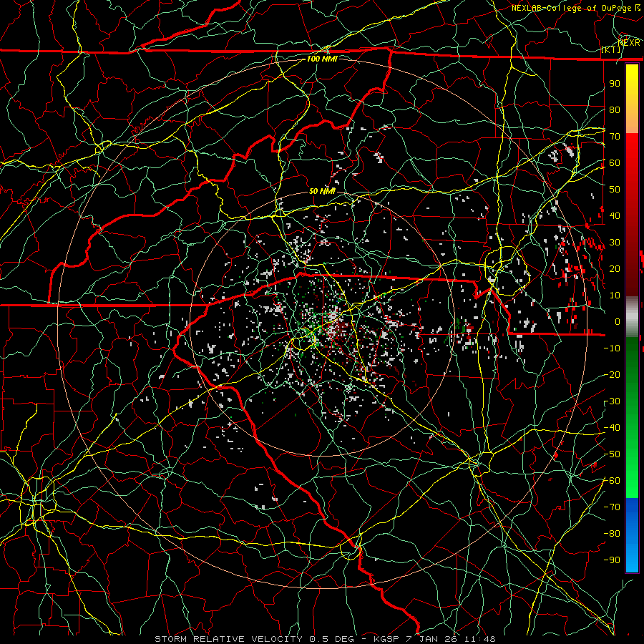Click the STORM RELATIVE VELOCITY footer caption
The width and height of the screenshot is (644, 644).
326,639
